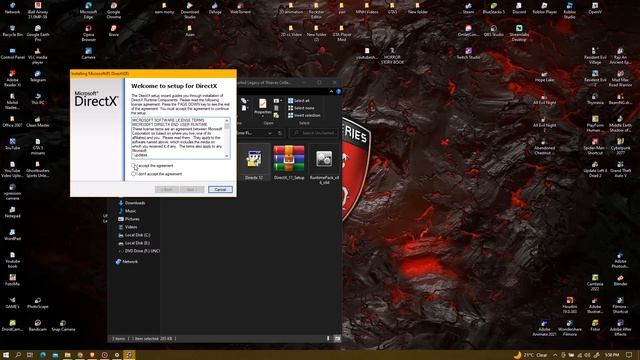Select Brave desktop icon
This screenshot has width=640, height=360.
pos(113,31)
